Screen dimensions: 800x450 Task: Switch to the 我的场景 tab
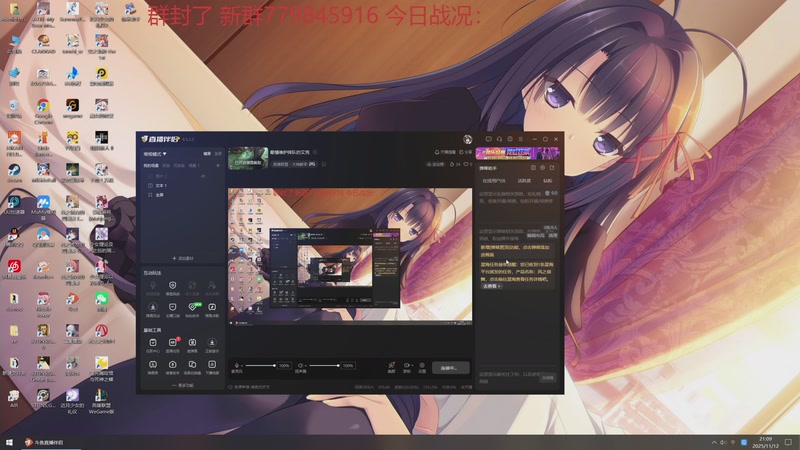click(151, 165)
